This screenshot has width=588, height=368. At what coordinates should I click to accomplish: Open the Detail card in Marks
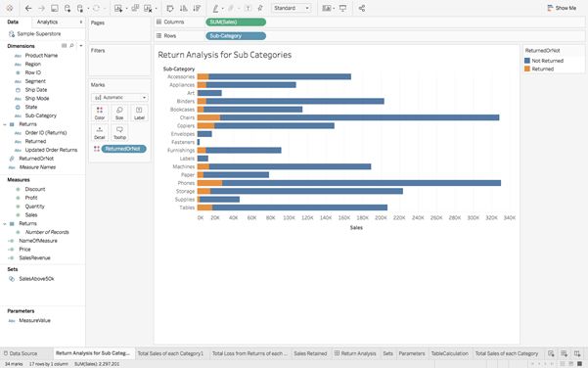(x=100, y=133)
